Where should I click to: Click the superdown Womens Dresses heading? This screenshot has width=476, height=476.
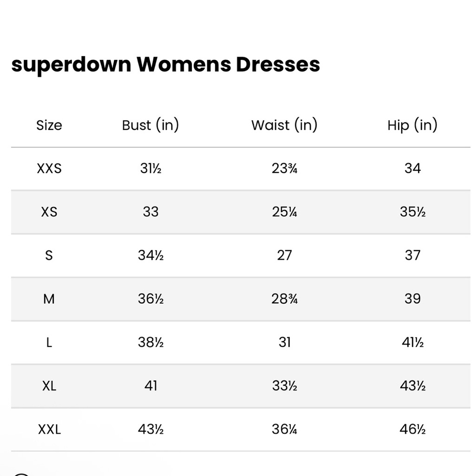point(166,65)
